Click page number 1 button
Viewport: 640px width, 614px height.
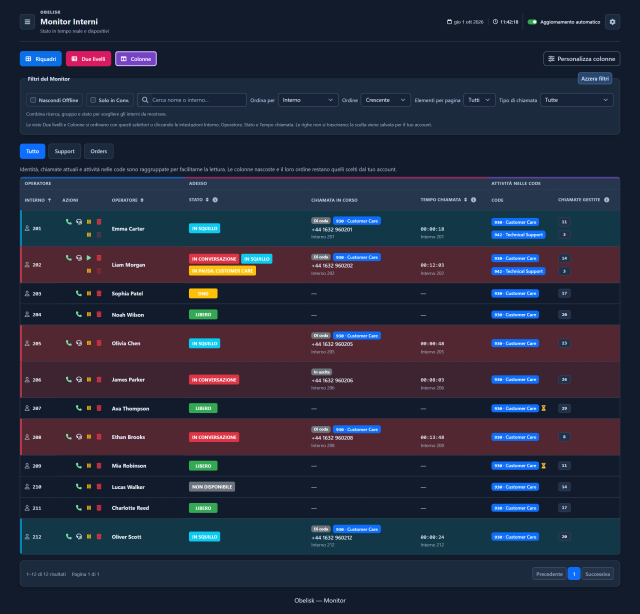(x=574, y=574)
